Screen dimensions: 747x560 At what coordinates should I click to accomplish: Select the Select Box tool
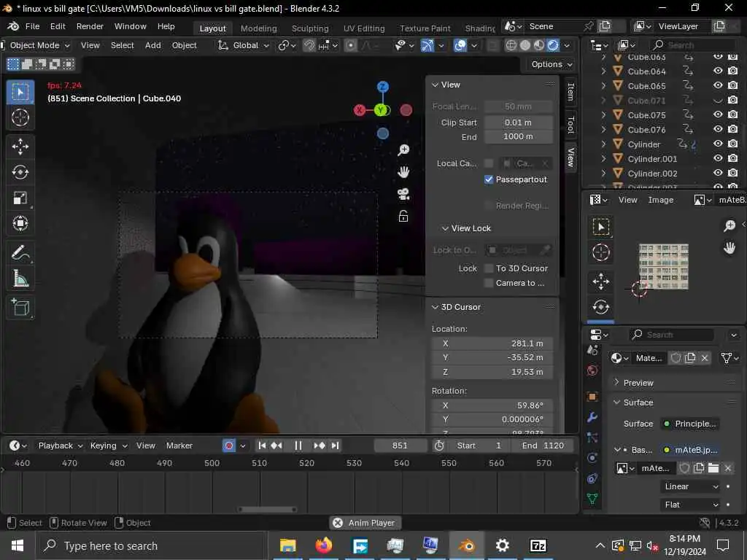tap(20, 91)
